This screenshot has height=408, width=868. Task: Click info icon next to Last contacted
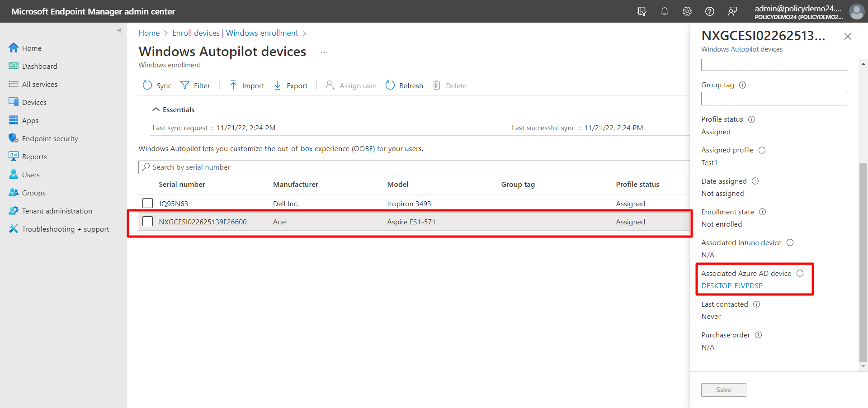756,304
